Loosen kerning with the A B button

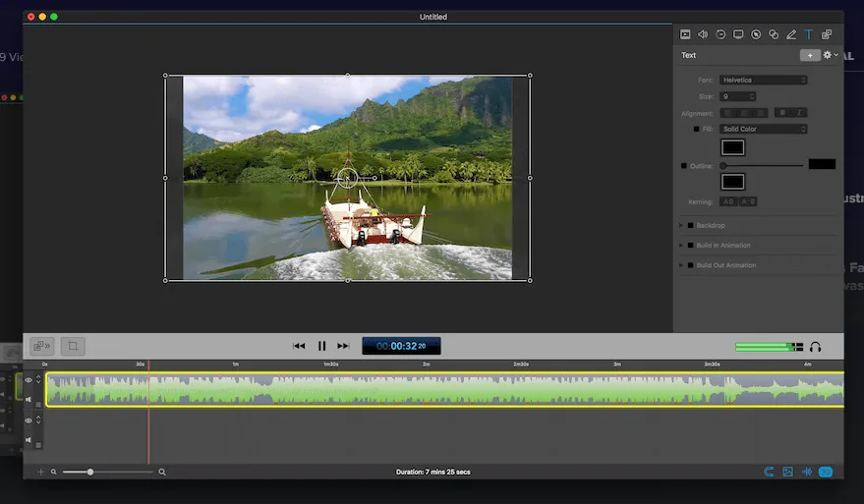(748, 201)
